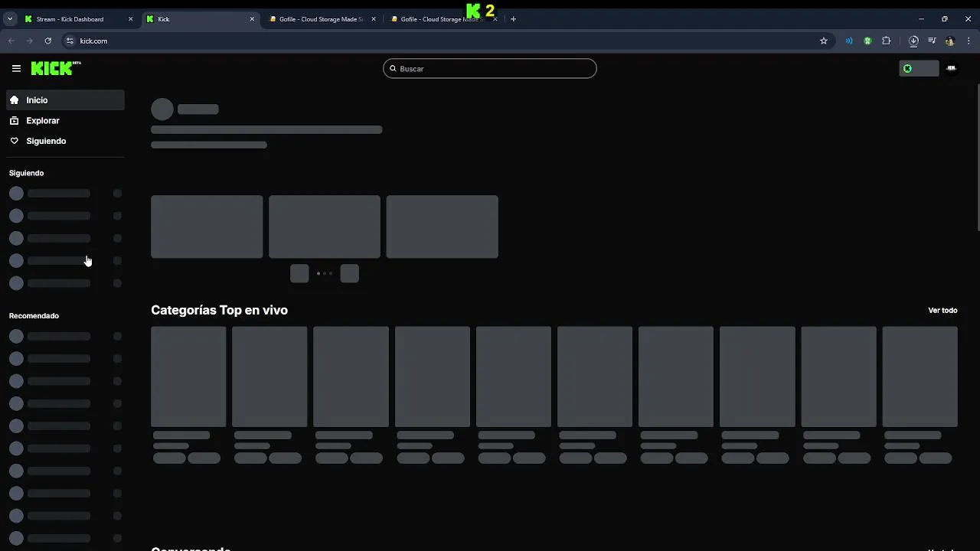Open the Kick sidebar hamburger menu

pyautogui.click(x=16, y=68)
